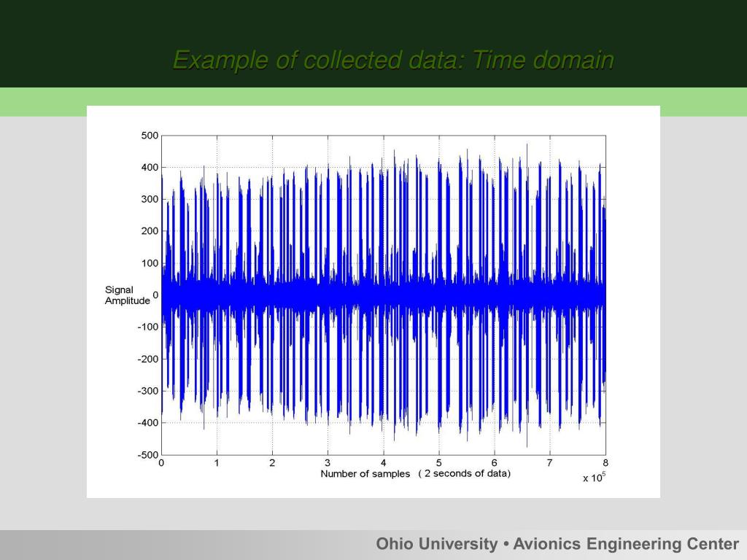Click the blue signal waveform in the plot
This screenshot has height=560, width=747.
click(x=384, y=295)
